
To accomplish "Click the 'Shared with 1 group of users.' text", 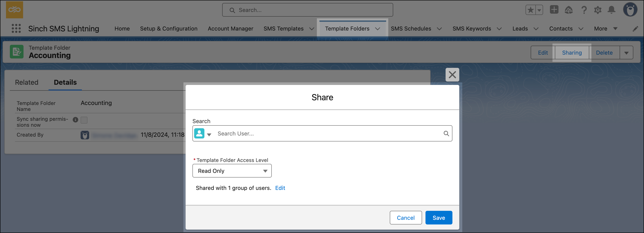I will point(233,188).
